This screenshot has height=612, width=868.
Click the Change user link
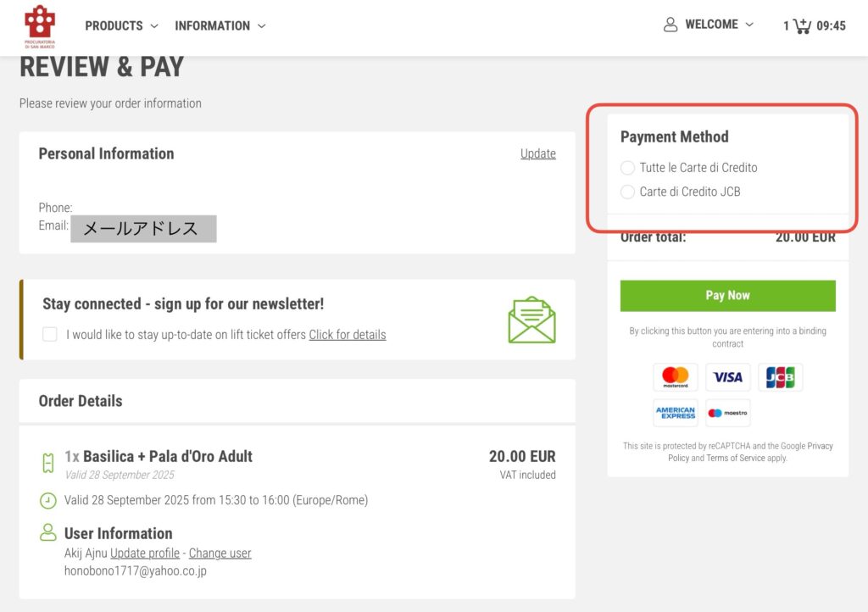pos(220,554)
